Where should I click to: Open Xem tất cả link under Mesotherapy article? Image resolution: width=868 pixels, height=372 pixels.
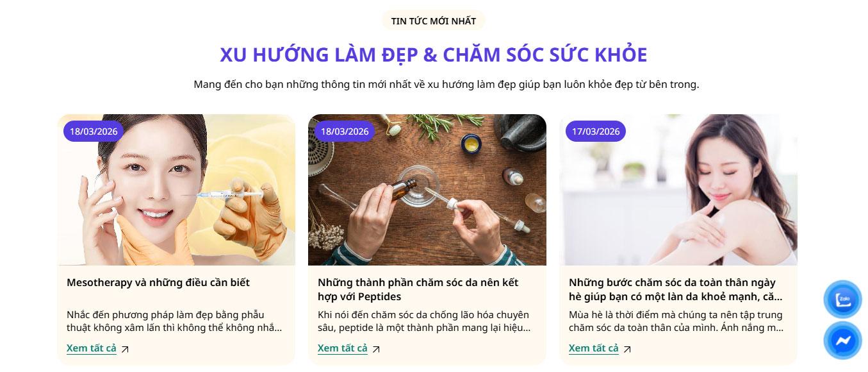(92, 348)
